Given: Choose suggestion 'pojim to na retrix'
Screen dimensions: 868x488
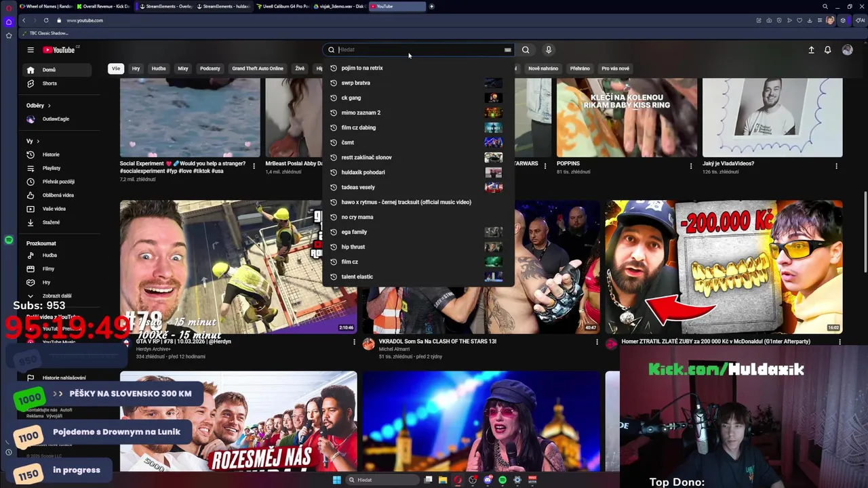Looking at the screenshot, I should click(418, 68).
